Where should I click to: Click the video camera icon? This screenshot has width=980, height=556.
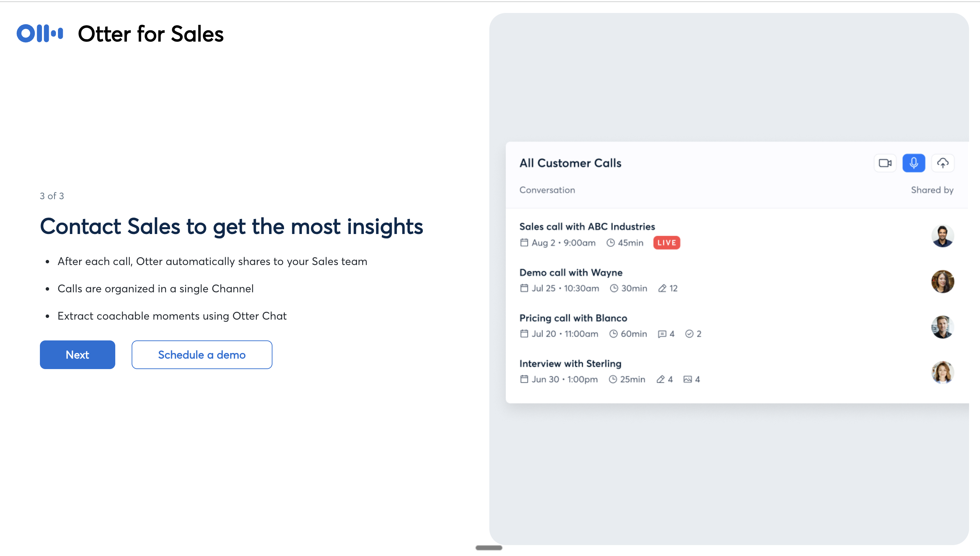885,163
